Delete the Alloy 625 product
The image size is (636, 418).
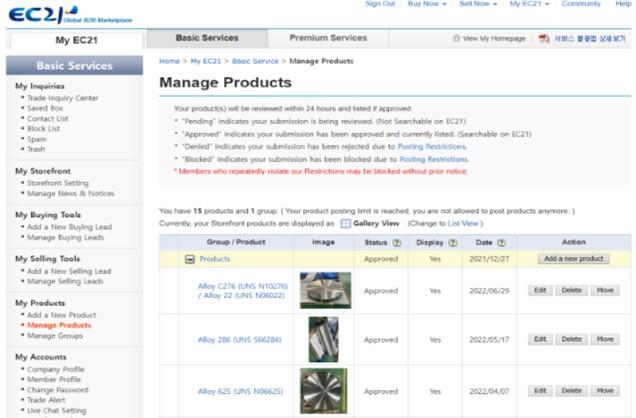coord(571,389)
